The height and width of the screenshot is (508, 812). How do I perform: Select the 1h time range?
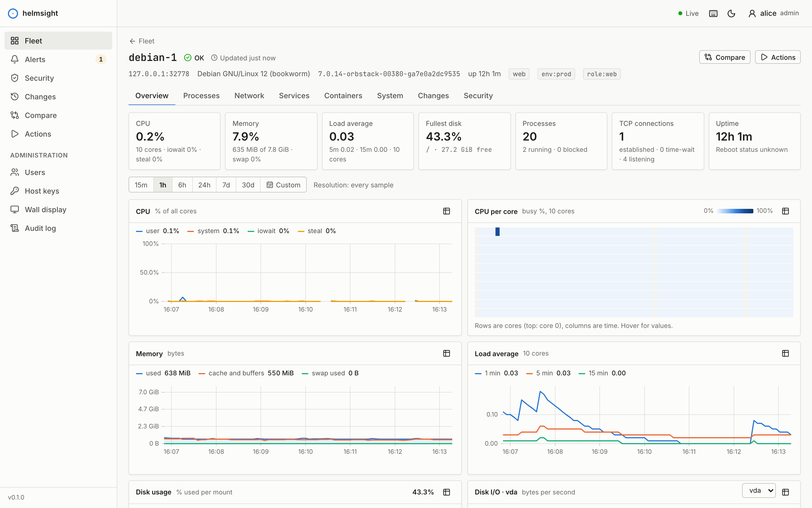coord(163,185)
